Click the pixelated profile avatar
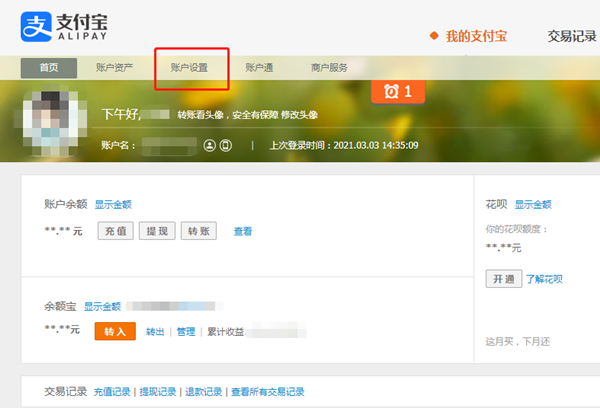 (51, 124)
